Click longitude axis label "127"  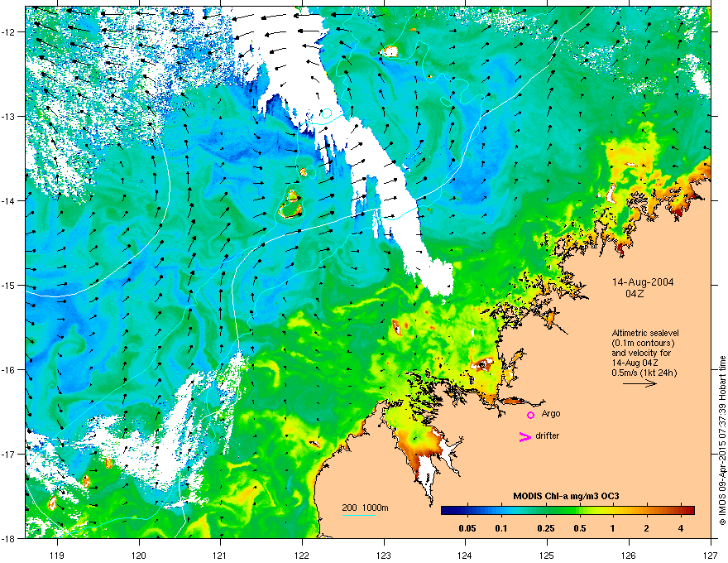tap(711, 555)
